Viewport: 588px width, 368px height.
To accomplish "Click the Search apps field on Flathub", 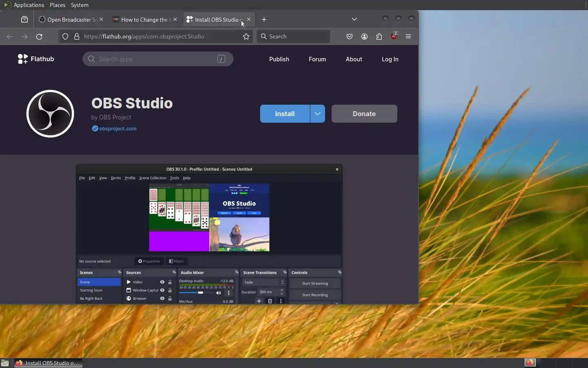I will click(x=158, y=59).
